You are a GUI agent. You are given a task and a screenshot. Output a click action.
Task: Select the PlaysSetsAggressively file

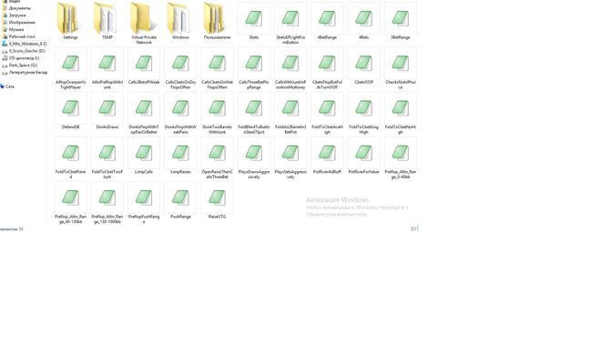pyautogui.click(x=290, y=157)
